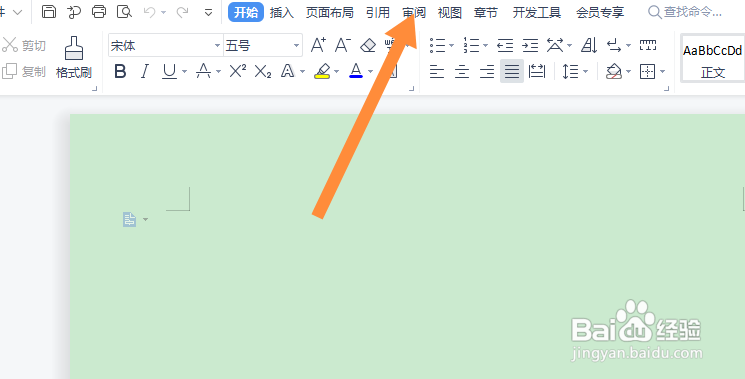745x379 pixels.
Task: Click the Redo arrow icon
Action: coord(182,12)
